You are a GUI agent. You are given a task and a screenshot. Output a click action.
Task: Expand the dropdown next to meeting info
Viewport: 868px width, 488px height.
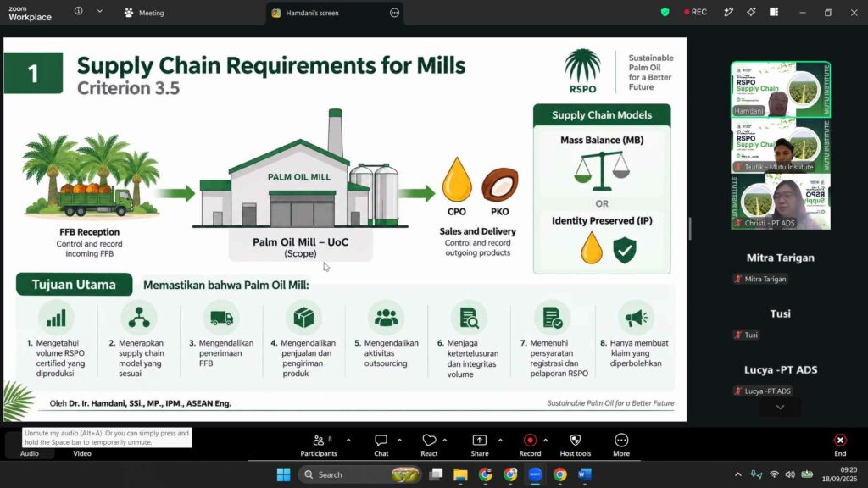point(100,11)
